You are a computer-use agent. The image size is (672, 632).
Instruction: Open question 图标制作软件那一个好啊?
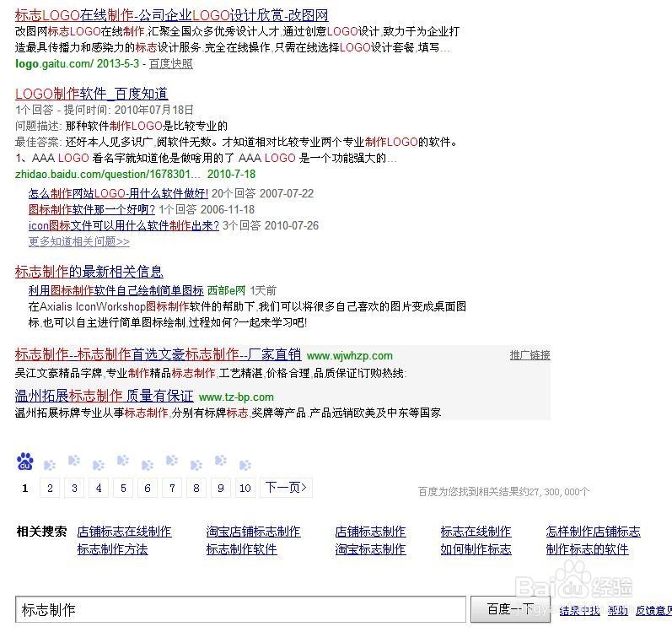[92, 209]
